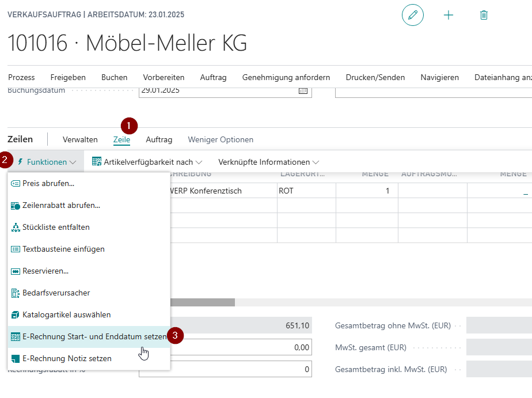Open the Freigeben action menu
This screenshot has width=532, height=398.
point(68,77)
